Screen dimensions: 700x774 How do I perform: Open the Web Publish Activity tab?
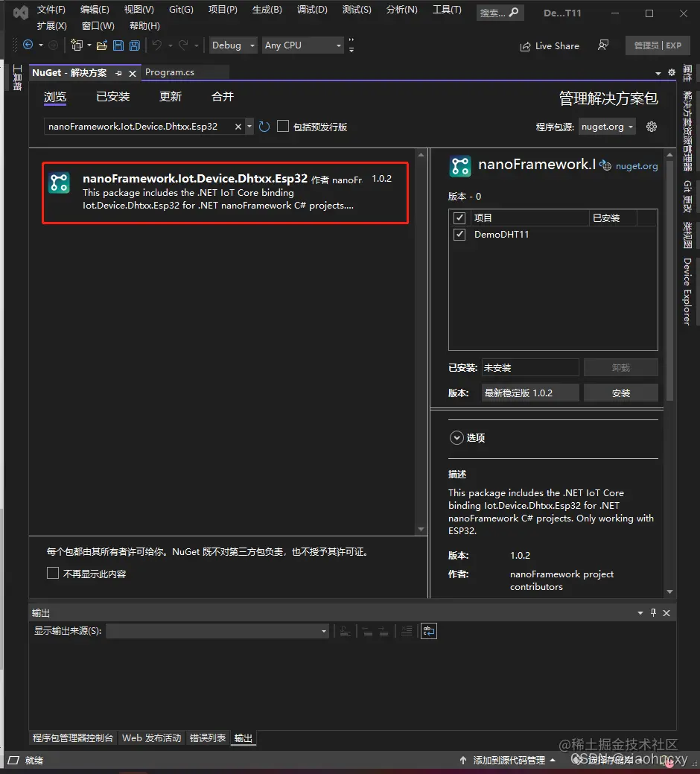[151, 738]
